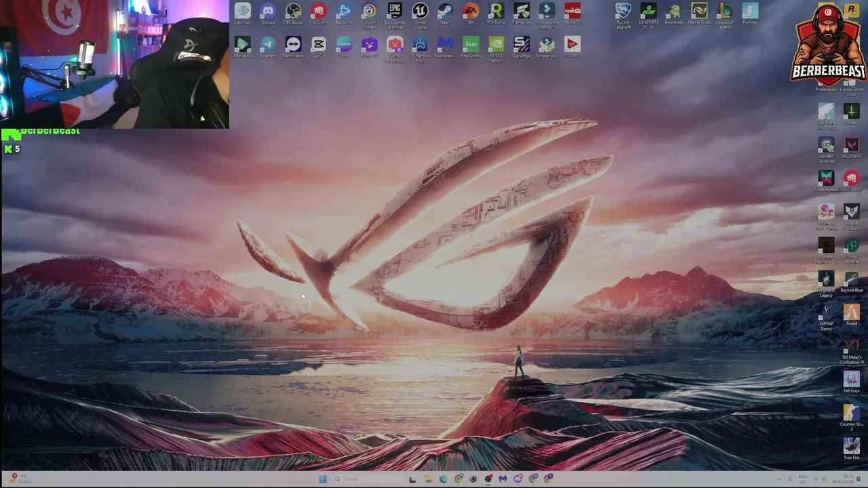Screen dimensions: 868x488
Task: Launch Rocket League from the desktop
Action: click(623, 15)
